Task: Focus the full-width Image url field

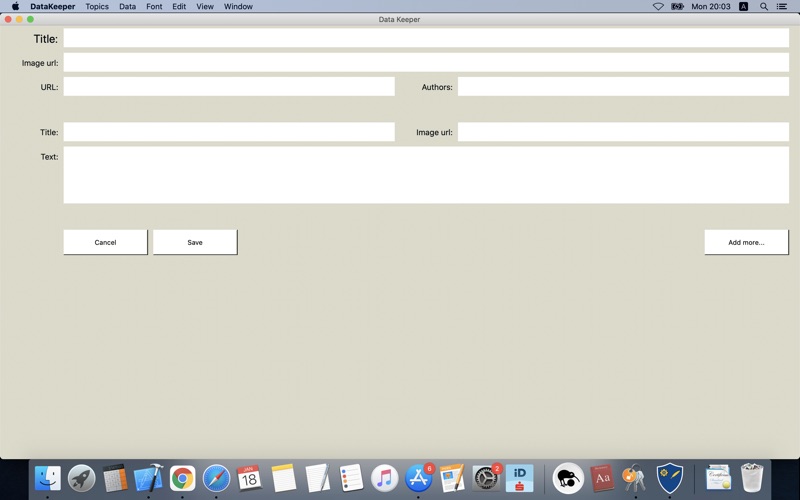Action: (x=426, y=62)
